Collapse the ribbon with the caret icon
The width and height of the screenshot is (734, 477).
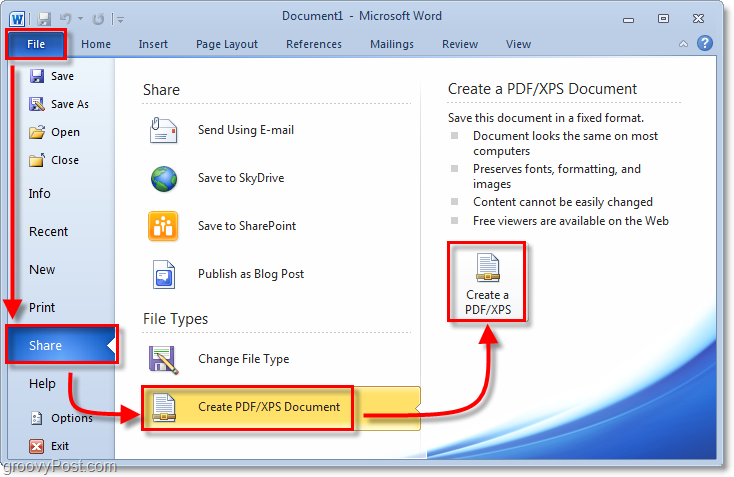click(x=683, y=44)
